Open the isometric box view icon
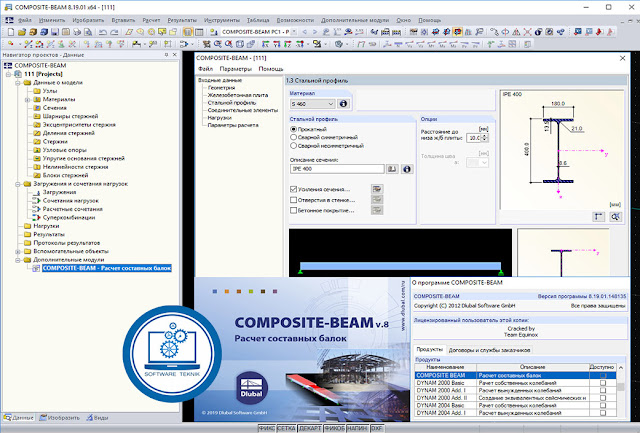The image size is (640, 433). point(240,44)
